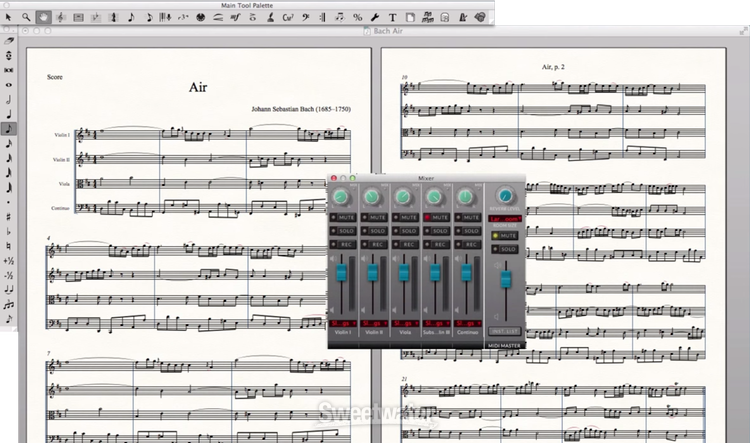Toggle REC on Continuo channel

coord(467,244)
